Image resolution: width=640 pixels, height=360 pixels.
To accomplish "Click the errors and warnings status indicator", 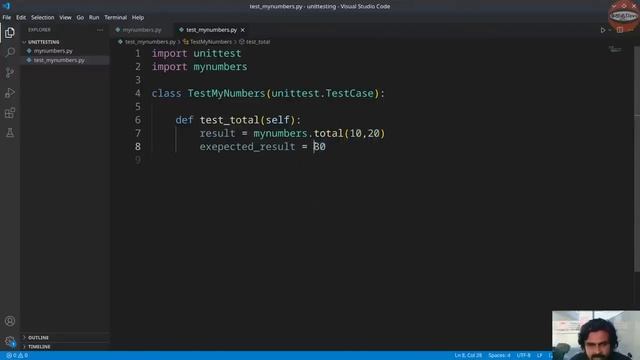I will pos(17,356).
